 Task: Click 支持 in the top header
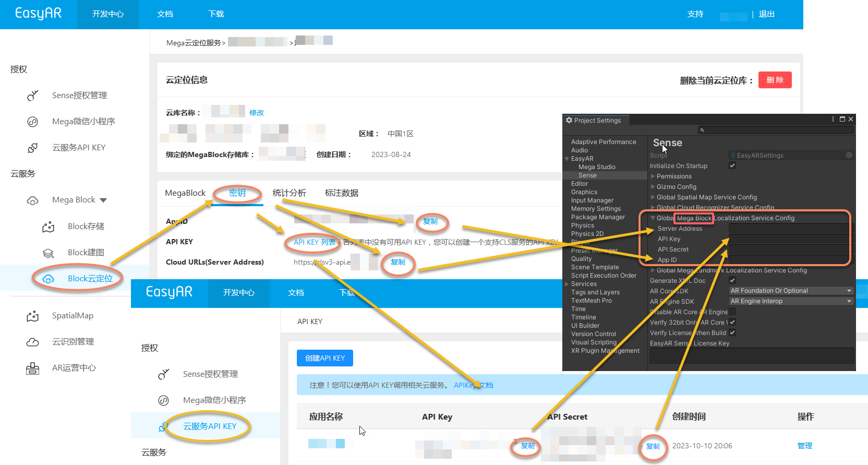[695, 14]
